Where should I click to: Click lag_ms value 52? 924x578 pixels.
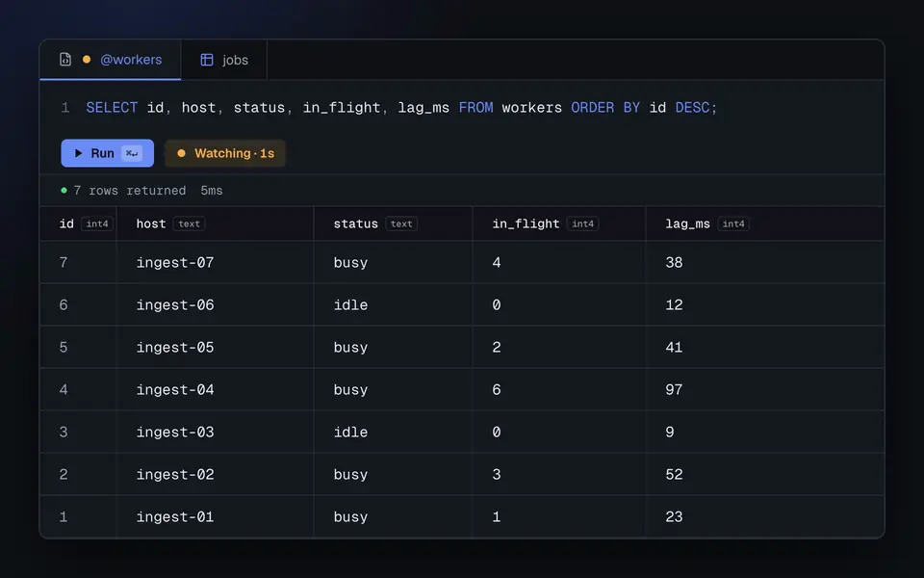(674, 475)
